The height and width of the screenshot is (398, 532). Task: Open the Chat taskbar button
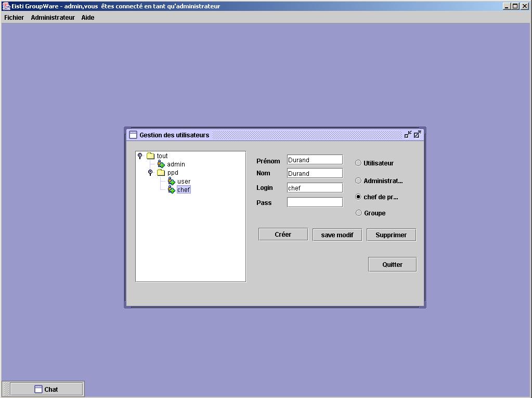tap(46, 389)
